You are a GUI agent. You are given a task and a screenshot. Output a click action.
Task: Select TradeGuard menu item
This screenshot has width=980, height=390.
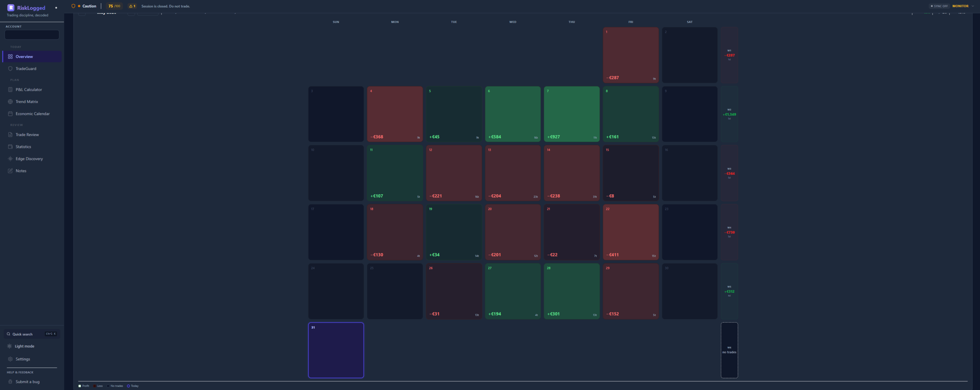click(x=32, y=69)
